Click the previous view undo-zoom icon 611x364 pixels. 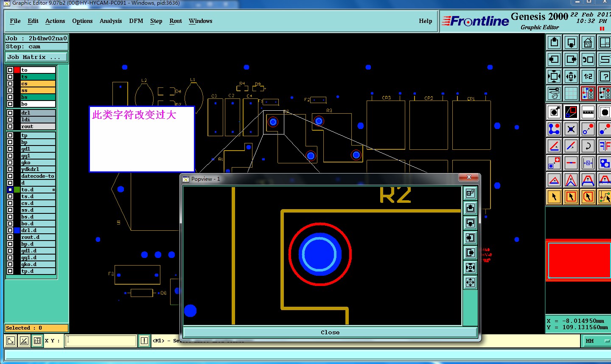tap(588, 59)
